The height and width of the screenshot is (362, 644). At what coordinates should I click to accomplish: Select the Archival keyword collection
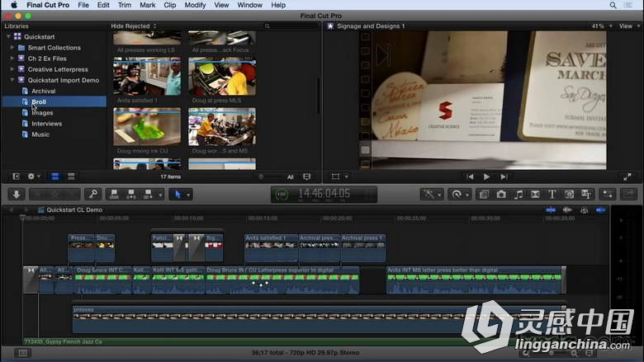pos(43,91)
